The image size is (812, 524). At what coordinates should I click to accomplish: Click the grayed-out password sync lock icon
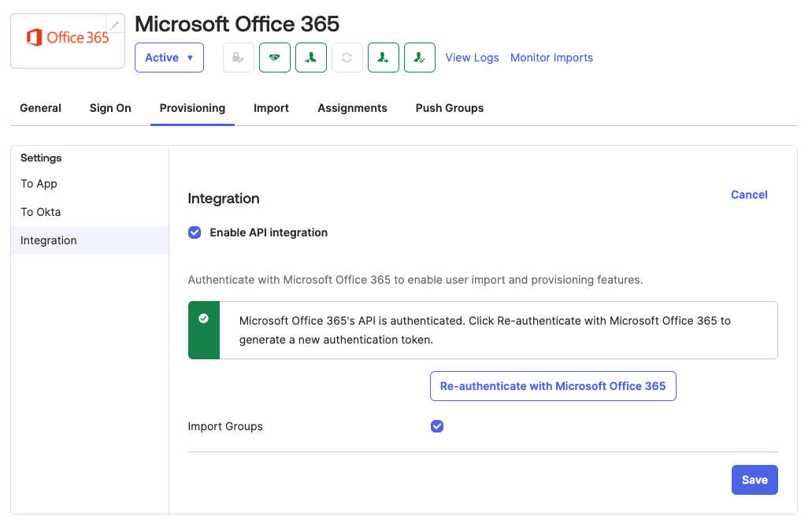pos(238,57)
